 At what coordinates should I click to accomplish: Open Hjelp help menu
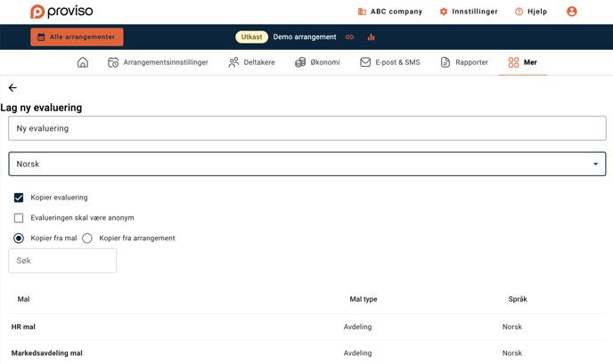click(531, 12)
